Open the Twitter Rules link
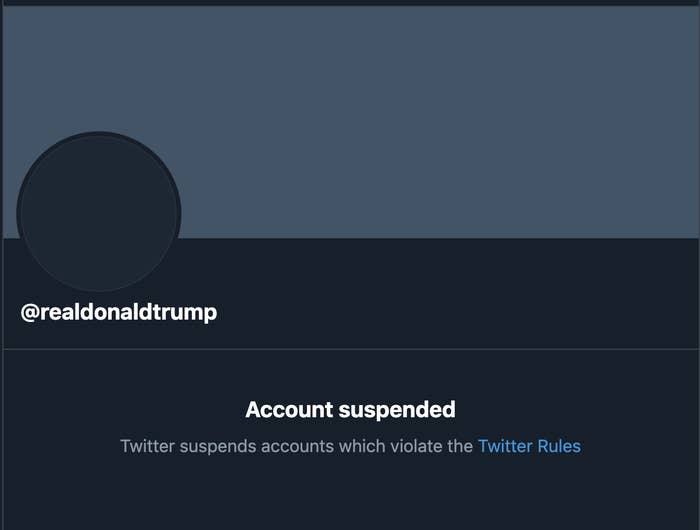Screen dimensions: 700x530 pos(529,446)
